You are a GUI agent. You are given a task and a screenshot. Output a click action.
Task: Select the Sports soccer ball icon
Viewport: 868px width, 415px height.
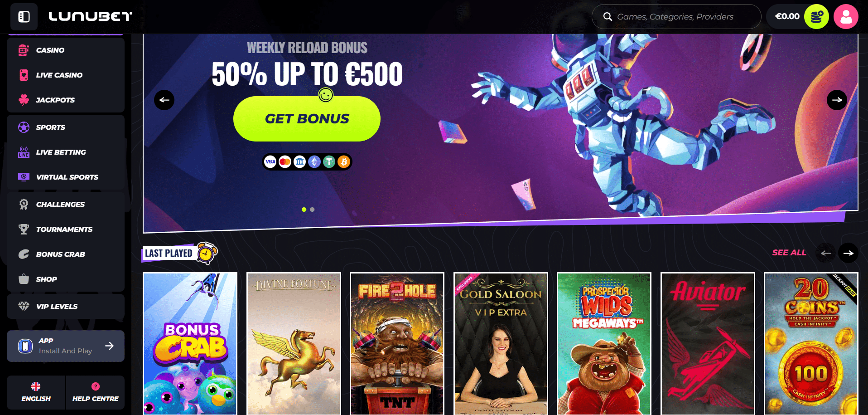24,127
